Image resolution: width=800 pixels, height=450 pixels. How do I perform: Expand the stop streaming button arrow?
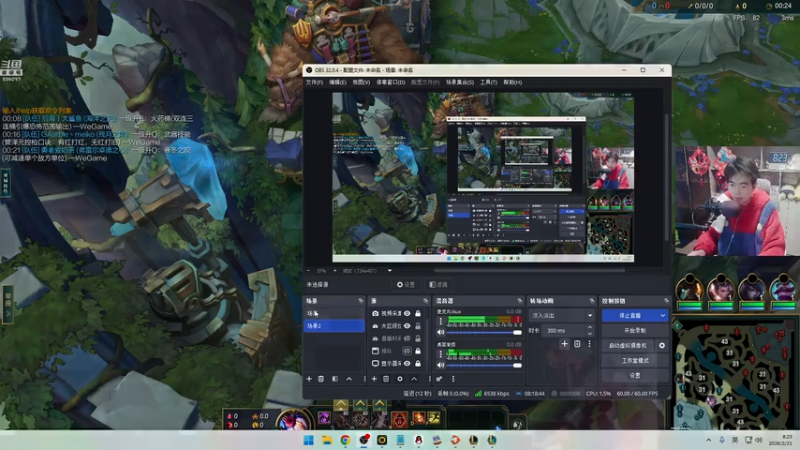(662, 316)
